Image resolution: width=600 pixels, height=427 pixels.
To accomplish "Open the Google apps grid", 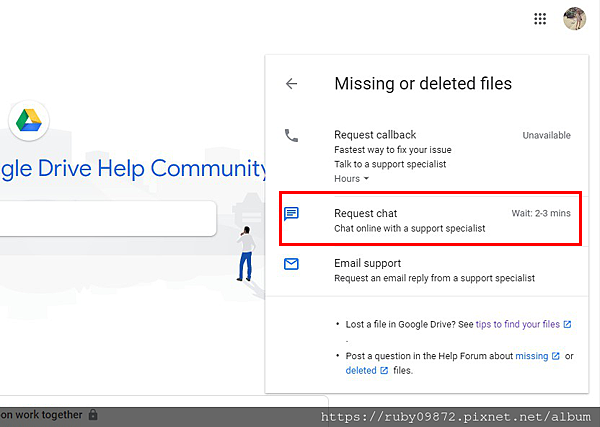I will (x=540, y=18).
